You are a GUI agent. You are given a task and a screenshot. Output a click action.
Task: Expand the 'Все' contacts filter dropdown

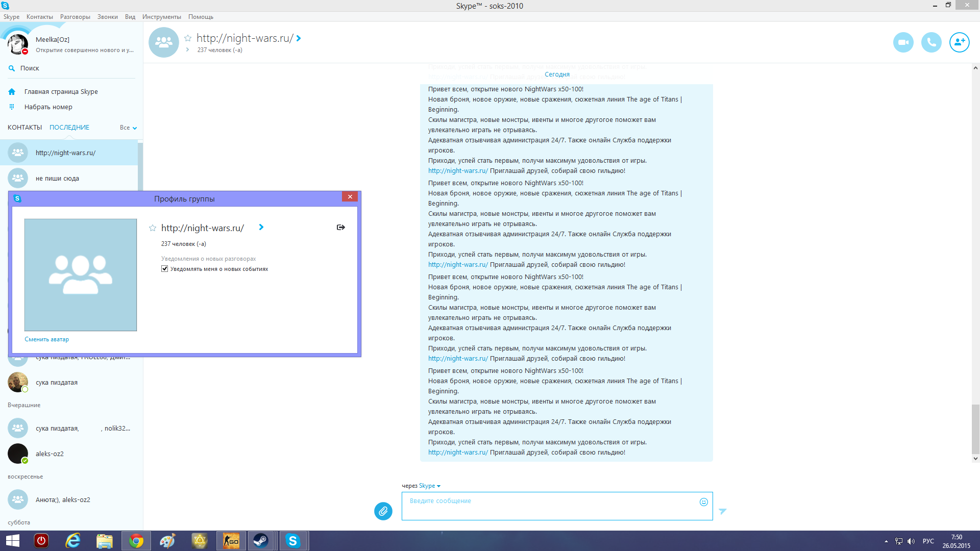click(129, 128)
